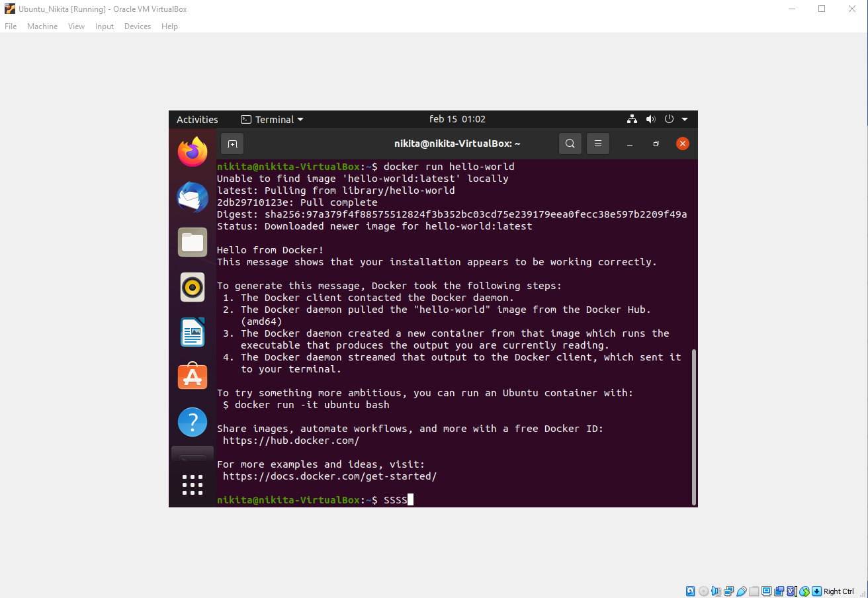Image resolution: width=868 pixels, height=598 pixels.
Task: Click the volume speaker icon in top bar
Action: pyautogui.click(x=650, y=119)
